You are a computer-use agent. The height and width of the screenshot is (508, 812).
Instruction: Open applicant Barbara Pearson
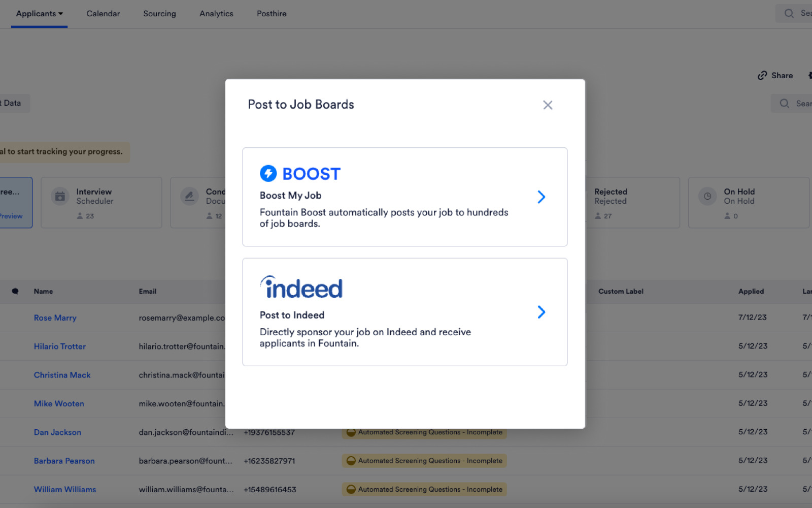tap(64, 461)
